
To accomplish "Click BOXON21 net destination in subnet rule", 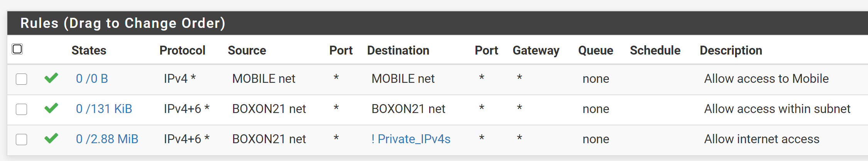I will coord(408,109).
